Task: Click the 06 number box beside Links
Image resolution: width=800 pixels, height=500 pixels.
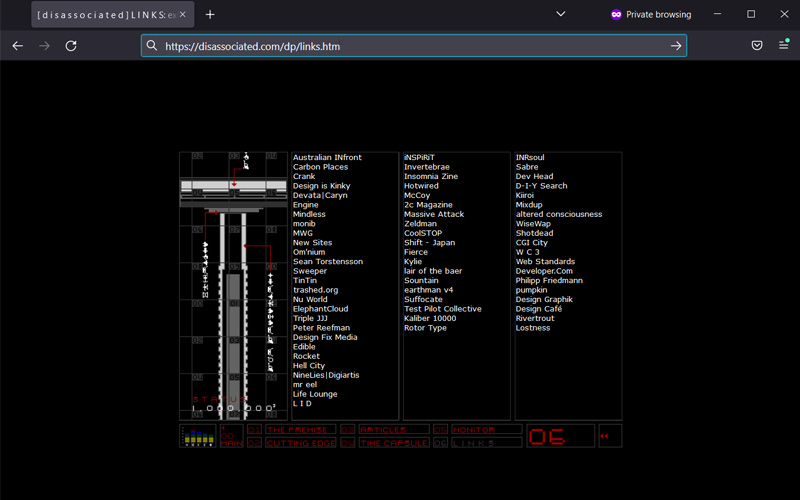Action: tap(440, 443)
